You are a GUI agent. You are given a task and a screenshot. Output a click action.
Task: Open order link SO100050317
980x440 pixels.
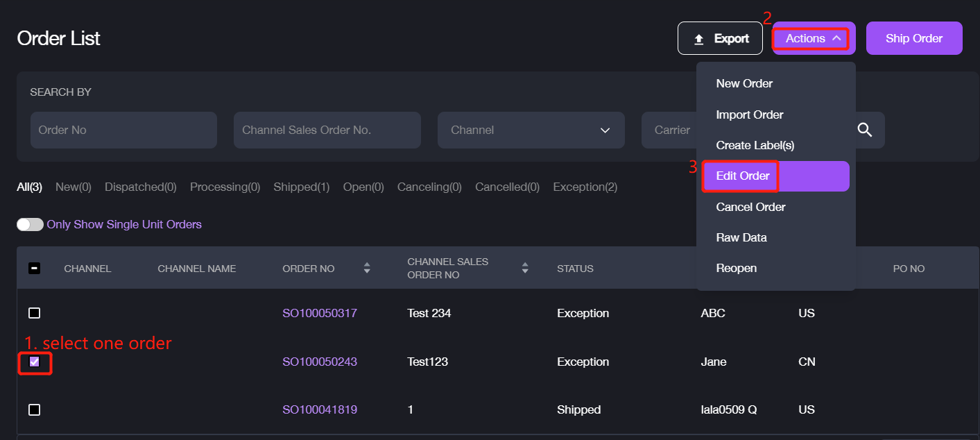pyautogui.click(x=319, y=313)
